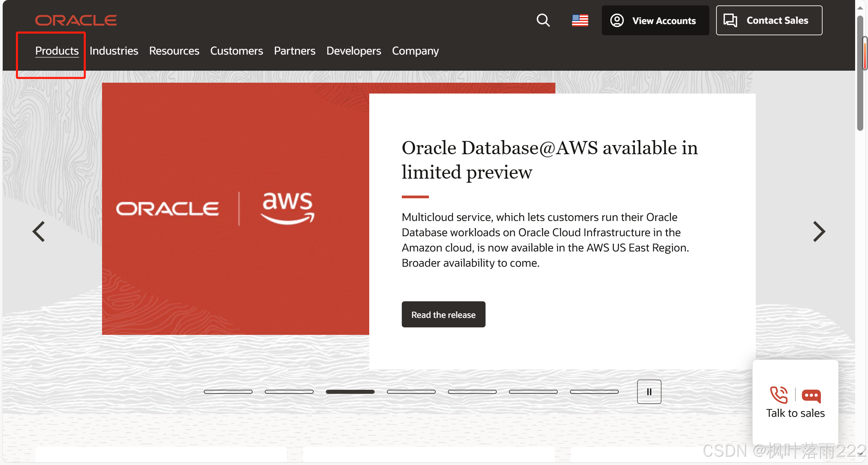Jump to second carousel slide indicator
Image resolution: width=868 pixels, height=465 pixels.
tap(289, 392)
